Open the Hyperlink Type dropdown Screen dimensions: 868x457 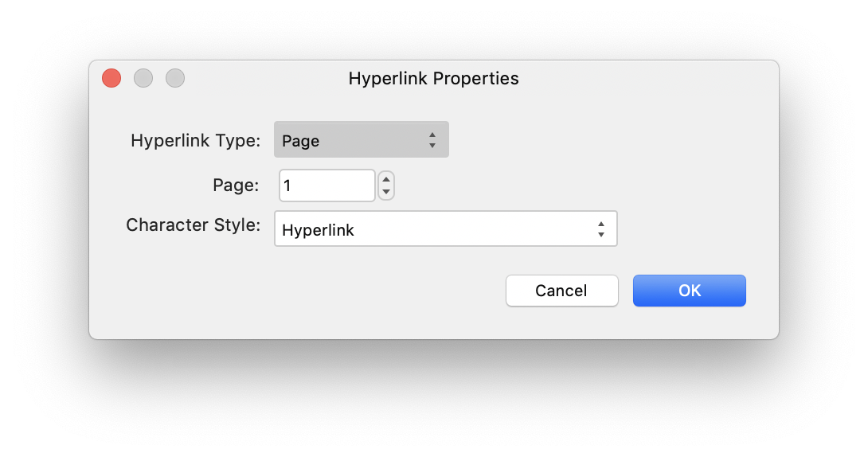coord(361,140)
